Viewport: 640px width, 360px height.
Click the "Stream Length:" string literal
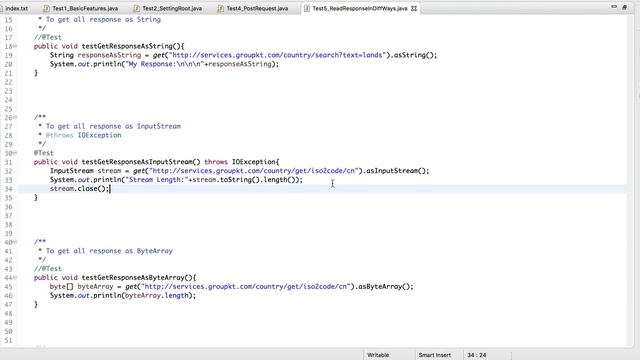pyautogui.click(x=157, y=180)
